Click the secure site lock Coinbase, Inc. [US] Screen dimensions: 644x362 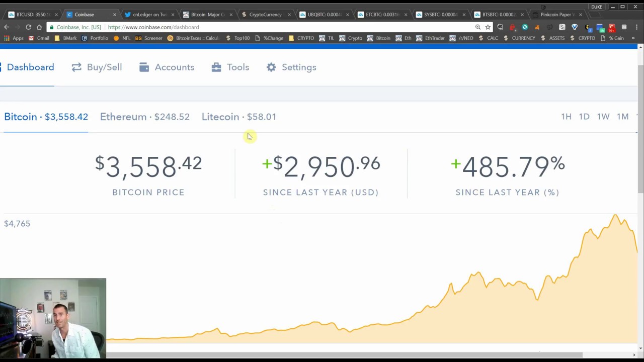pyautogui.click(x=74, y=27)
